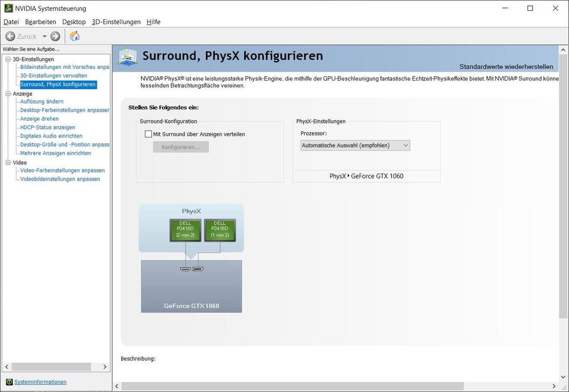The width and height of the screenshot is (569, 392).
Task: Open the Datei menu
Action: click(x=11, y=22)
